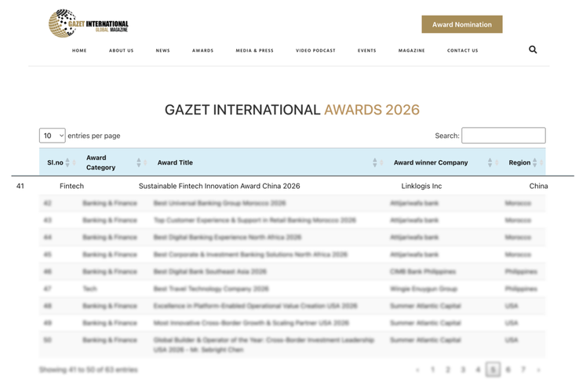Viewport: 579px width, 392px height.
Task: Open MAGAZINE menu item
Action: pyautogui.click(x=412, y=51)
